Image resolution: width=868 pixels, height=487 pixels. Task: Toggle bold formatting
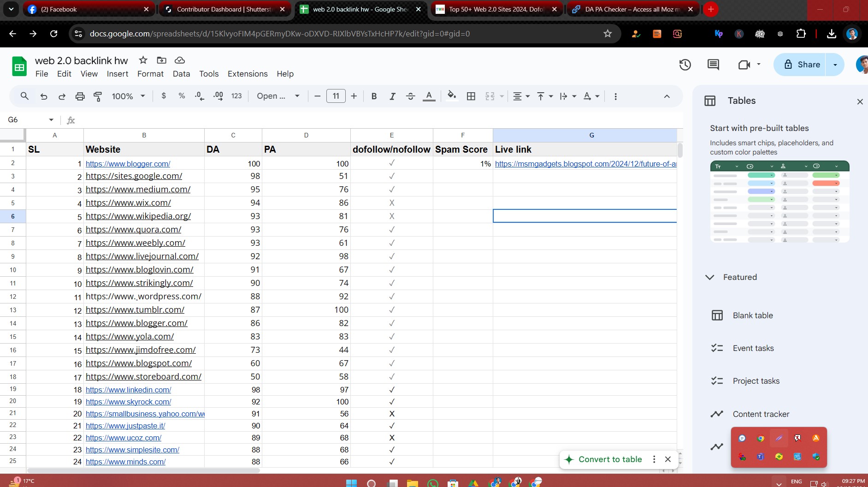(374, 96)
